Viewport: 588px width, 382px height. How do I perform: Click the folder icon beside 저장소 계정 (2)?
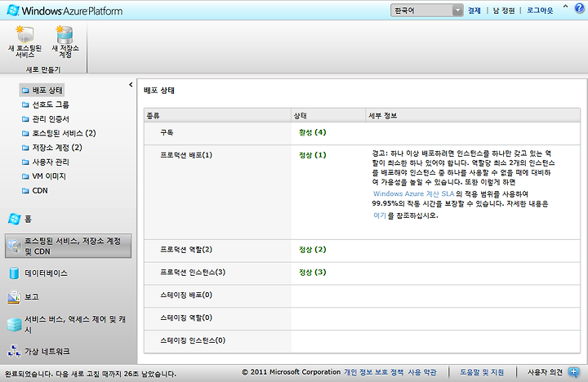click(x=25, y=147)
